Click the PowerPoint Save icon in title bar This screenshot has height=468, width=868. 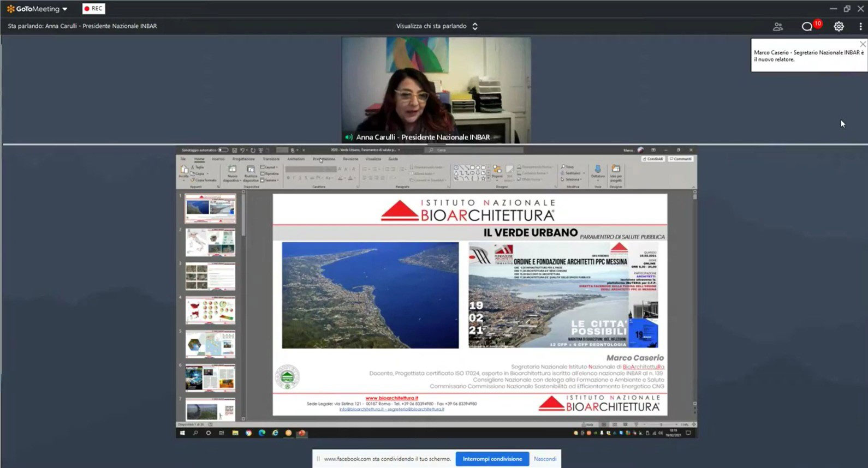[x=234, y=150]
